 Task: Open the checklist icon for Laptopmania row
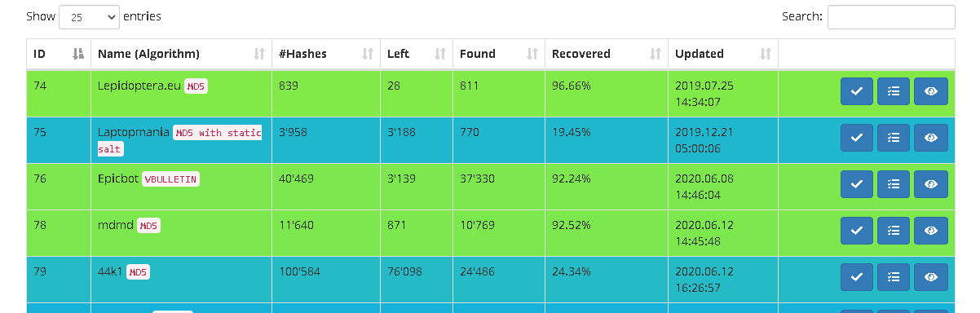894,138
